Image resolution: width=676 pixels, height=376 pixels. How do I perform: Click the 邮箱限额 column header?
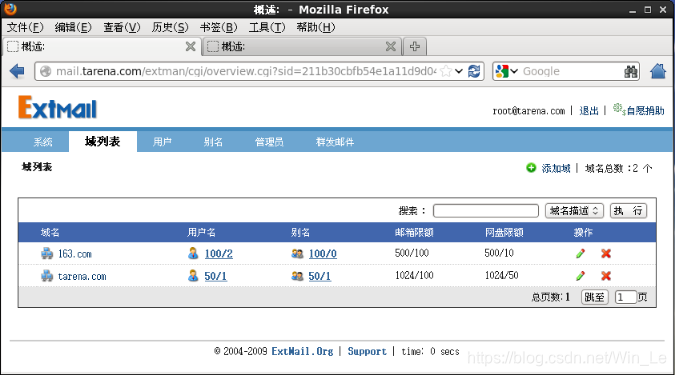[x=414, y=232]
